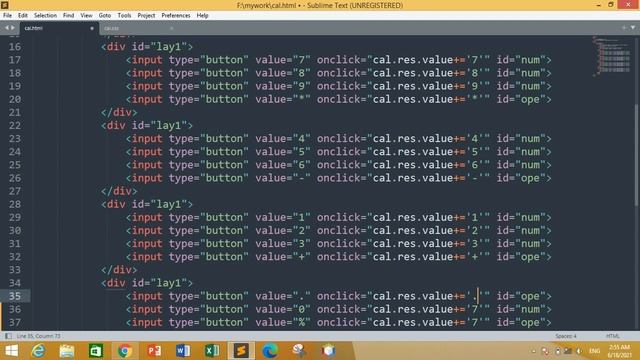Click the closing </div> on line 33
Viewport: 640px width, 360px height.
[x=119, y=270]
